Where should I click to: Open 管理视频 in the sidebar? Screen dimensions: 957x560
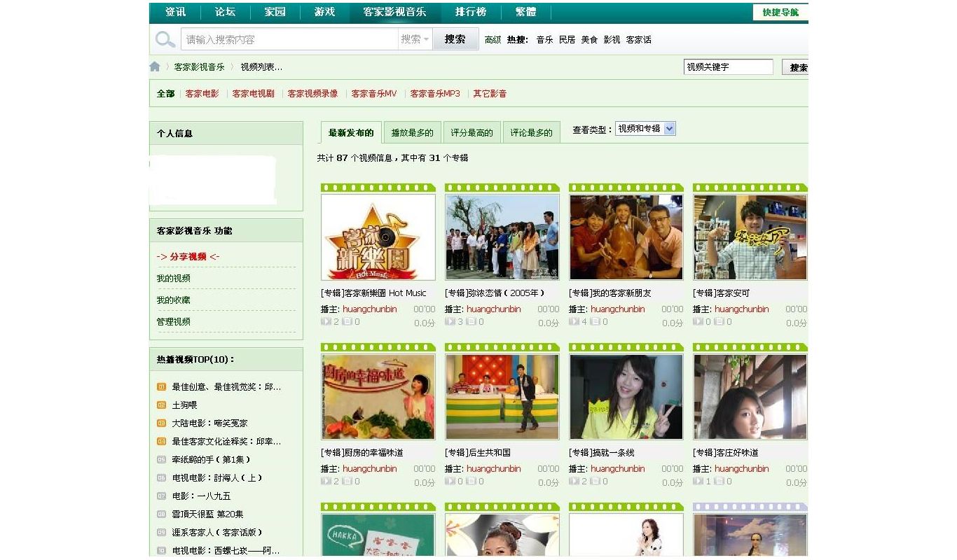[x=173, y=321]
